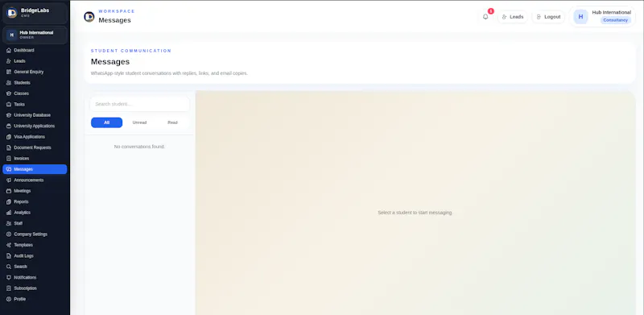Click the workspace logo beside the Messages header

[89, 17]
